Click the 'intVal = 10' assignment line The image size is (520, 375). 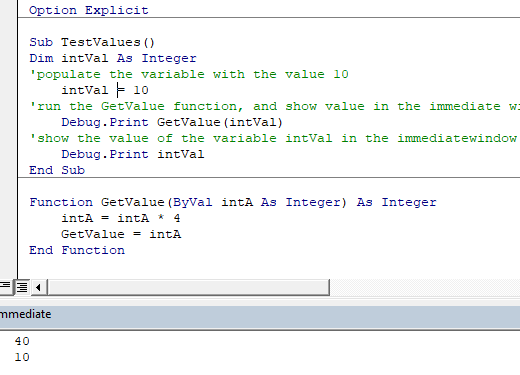coord(105,90)
